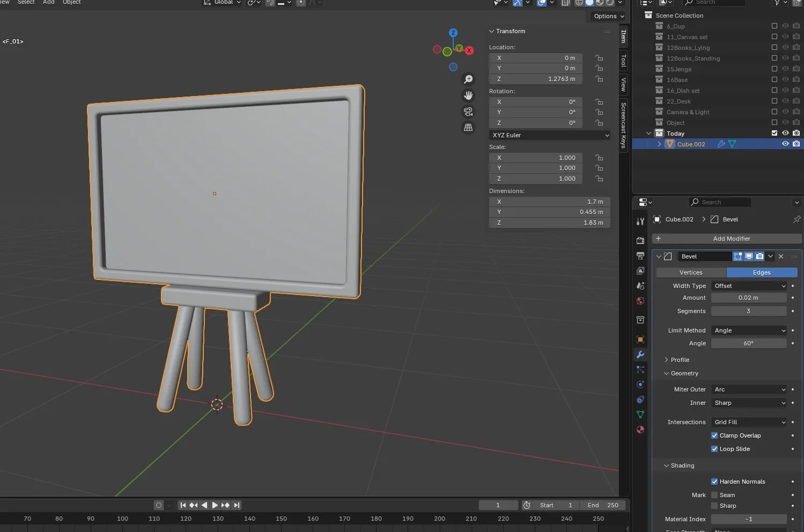Click the blue Z axis on gizmo
804x532 pixels.
[x=453, y=33]
